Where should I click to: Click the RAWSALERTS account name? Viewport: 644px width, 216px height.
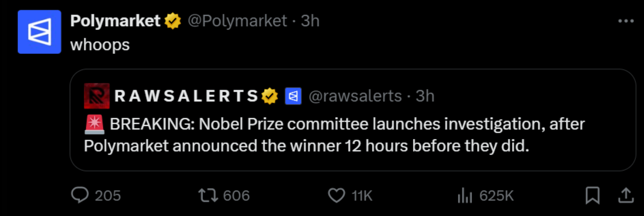point(186,96)
